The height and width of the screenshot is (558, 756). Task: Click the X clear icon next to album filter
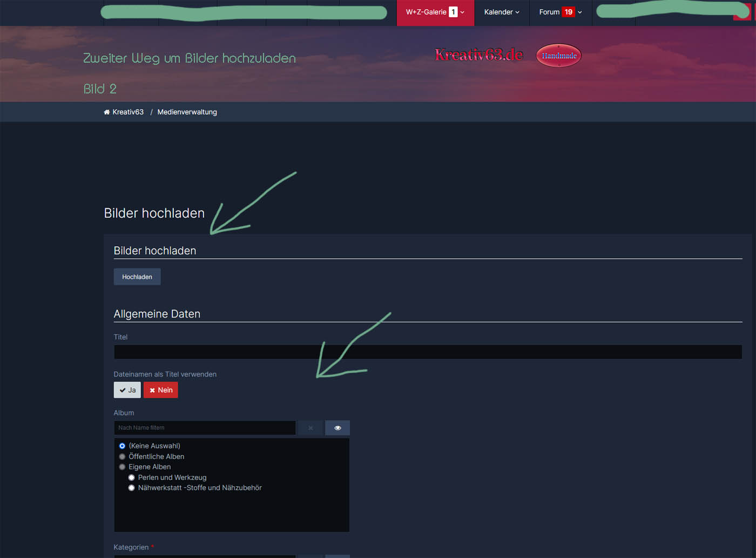(x=310, y=428)
